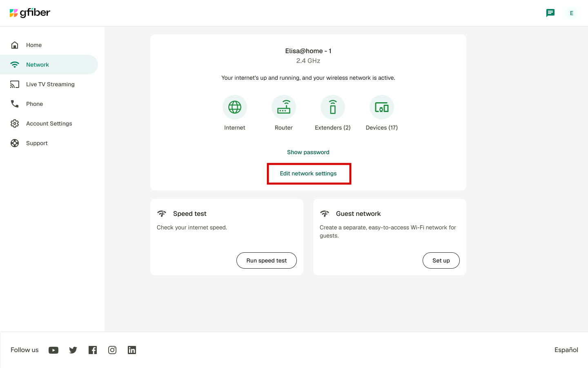Run speed test button

[267, 260]
